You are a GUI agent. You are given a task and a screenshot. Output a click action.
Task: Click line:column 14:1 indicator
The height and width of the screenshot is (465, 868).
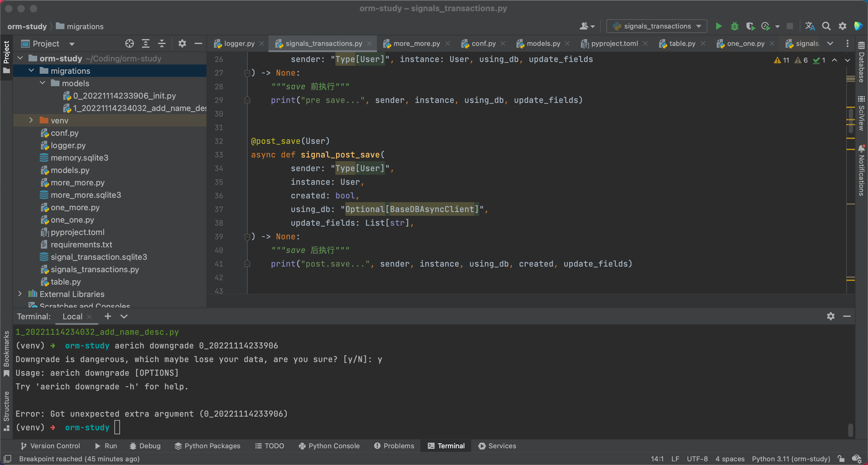(x=657, y=458)
